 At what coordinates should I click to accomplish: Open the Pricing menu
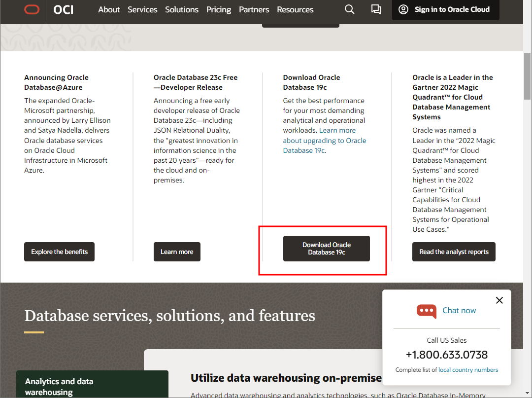click(219, 9)
